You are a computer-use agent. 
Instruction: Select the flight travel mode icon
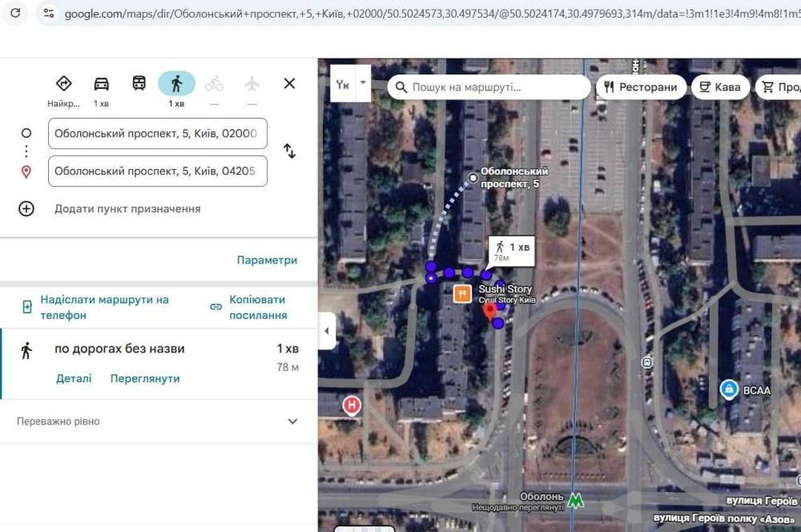[x=252, y=83]
